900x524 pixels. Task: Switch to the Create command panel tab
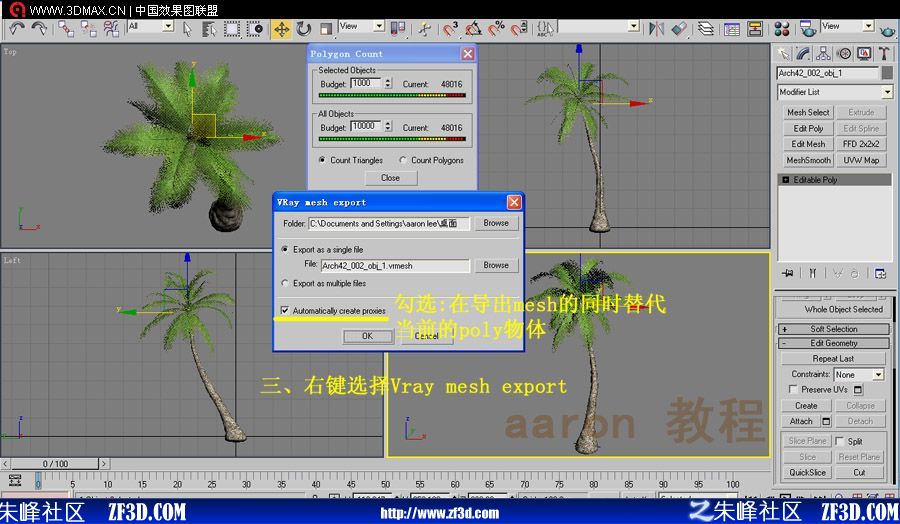[x=783, y=54]
